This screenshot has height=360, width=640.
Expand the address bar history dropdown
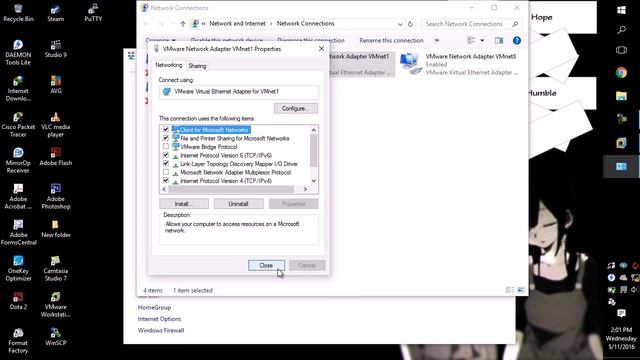click(400, 24)
